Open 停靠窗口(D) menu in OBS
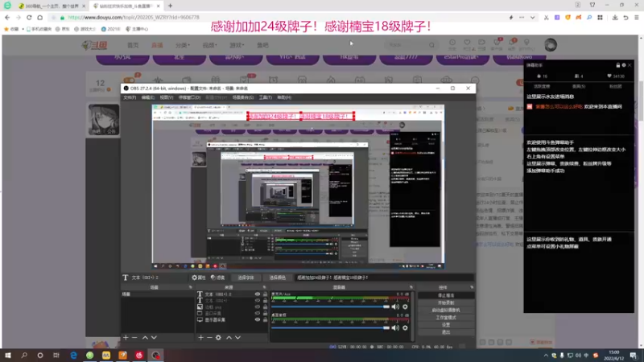This screenshot has height=362, width=644. coord(189,97)
